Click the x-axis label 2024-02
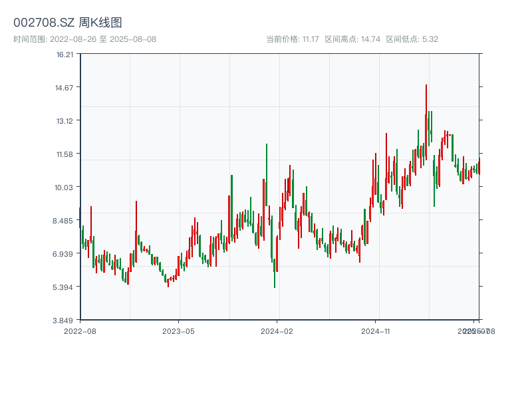The height and width of the screenshot is (399, 532). [x=277, y=331]
